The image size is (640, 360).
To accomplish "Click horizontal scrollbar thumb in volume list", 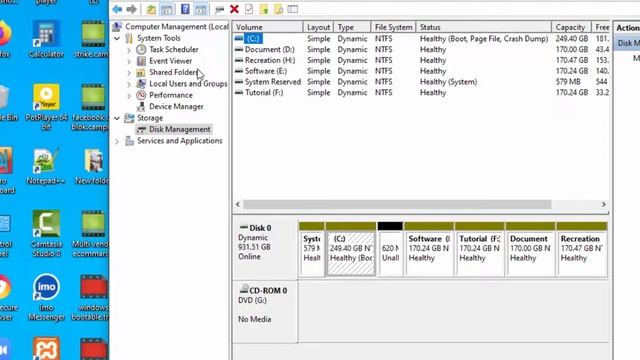I will 397,204.
